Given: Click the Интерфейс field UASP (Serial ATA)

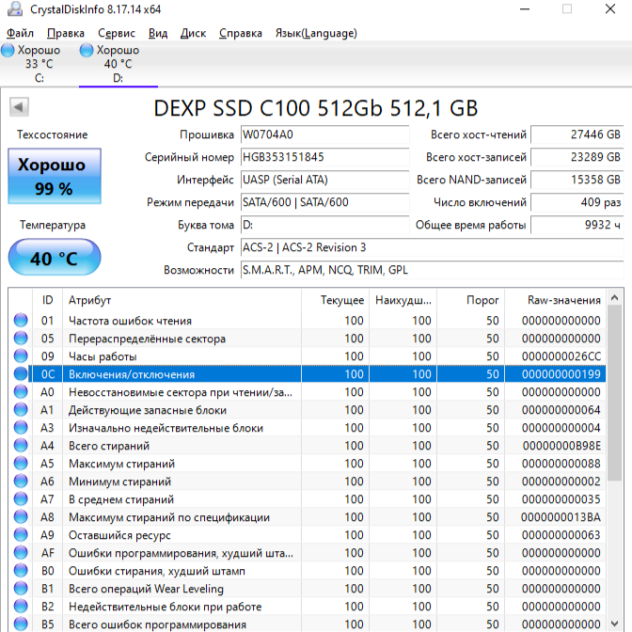Looking at the screenshot, I should pos(325,180).
